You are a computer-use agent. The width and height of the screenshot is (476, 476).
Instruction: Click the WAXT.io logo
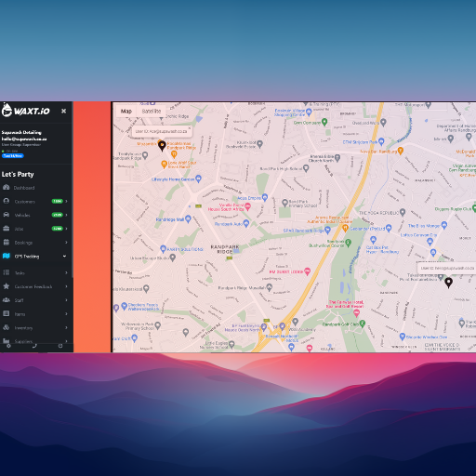(x=25, y=110)
